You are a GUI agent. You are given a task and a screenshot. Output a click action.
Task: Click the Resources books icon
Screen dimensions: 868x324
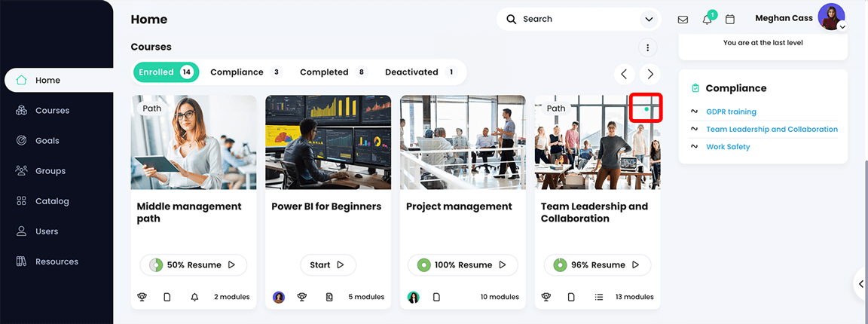22,261
